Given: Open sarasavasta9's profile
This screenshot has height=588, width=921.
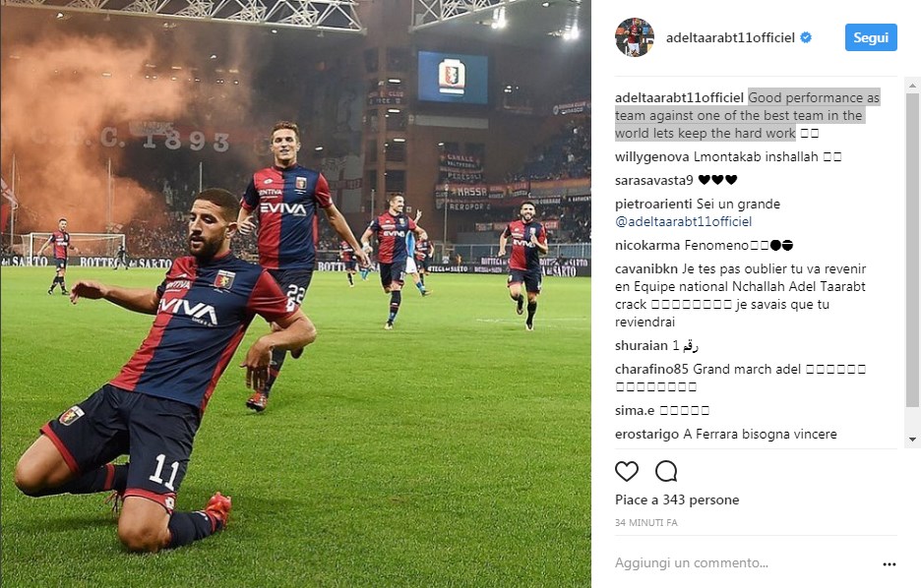Looking at the screenshot, I should tap(653, 180).
